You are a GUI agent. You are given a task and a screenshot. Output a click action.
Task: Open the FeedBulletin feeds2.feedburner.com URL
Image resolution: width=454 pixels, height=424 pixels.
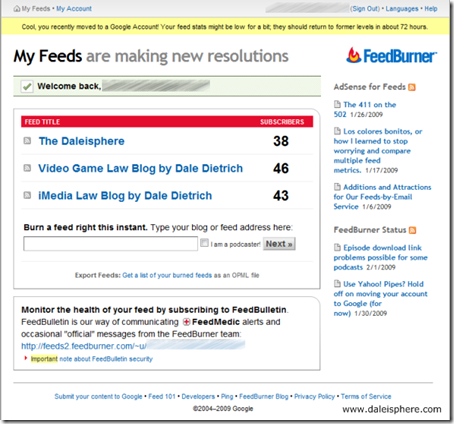pyautogui.click(x=133, y=346)
